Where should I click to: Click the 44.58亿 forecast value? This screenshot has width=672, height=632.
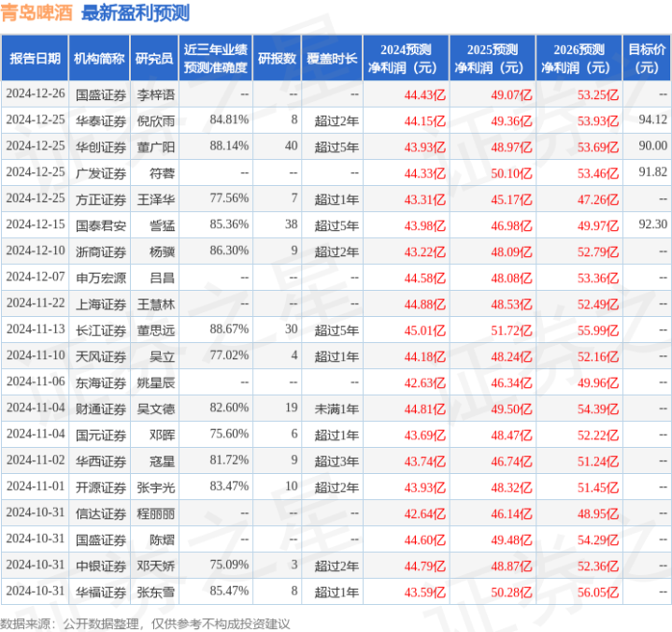point(424,278)
